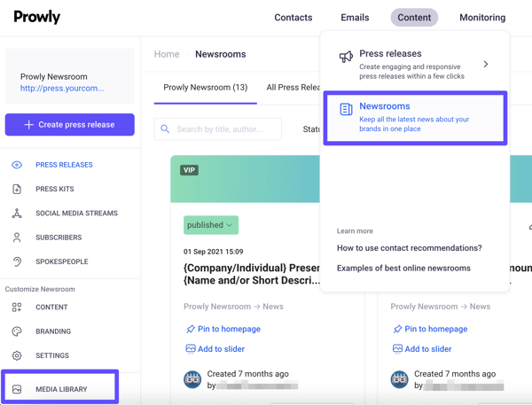Open Settings in sidebar

click(52, 355)
